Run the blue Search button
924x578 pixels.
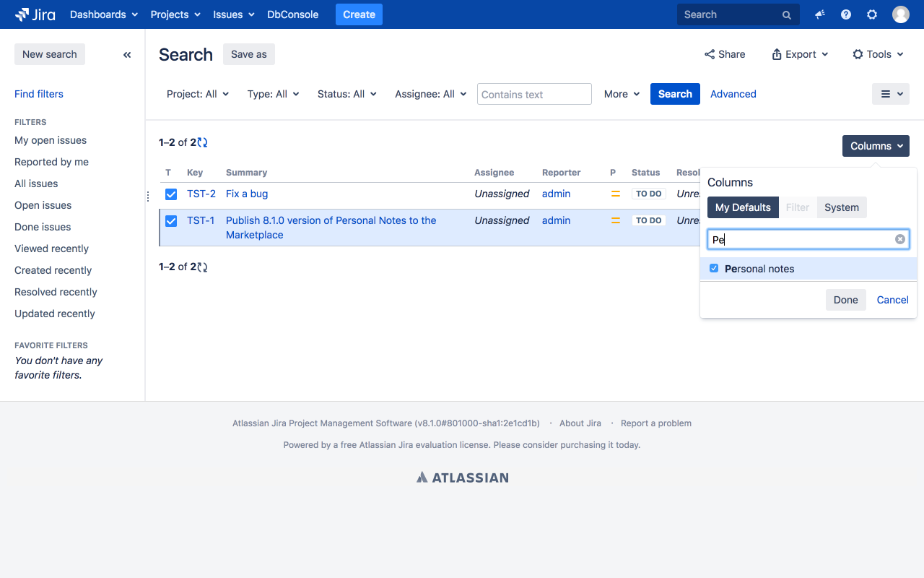[675, 94]
